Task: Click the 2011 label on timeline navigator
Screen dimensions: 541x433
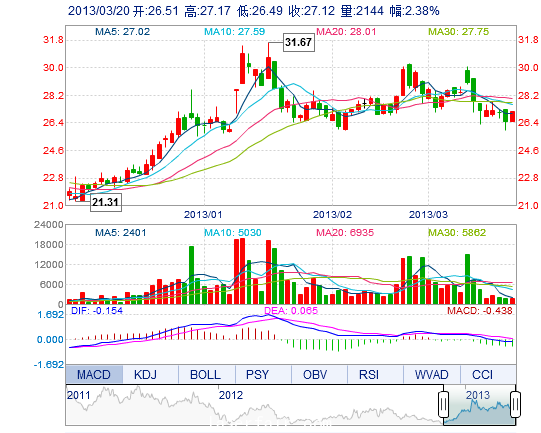Action: [x=79, y=395]
